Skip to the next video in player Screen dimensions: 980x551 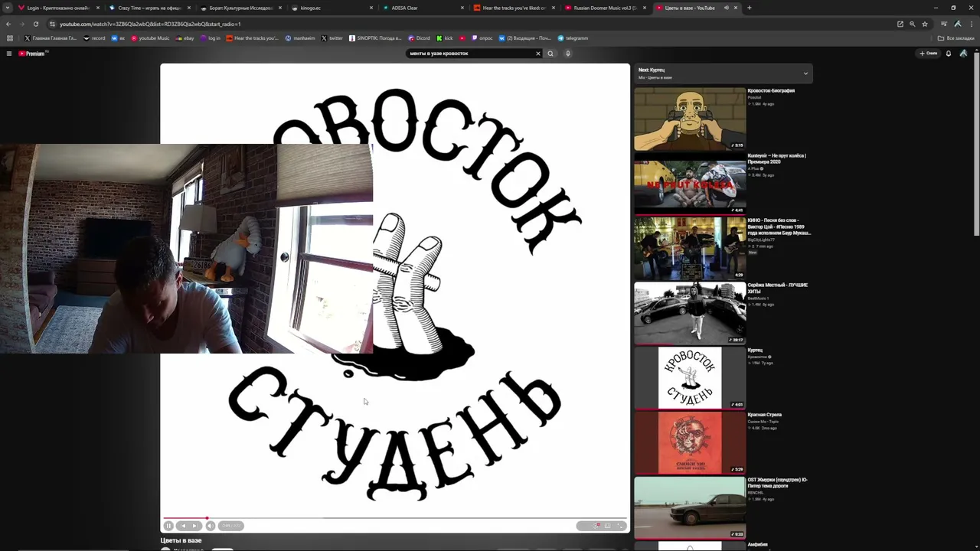point(195,526)
